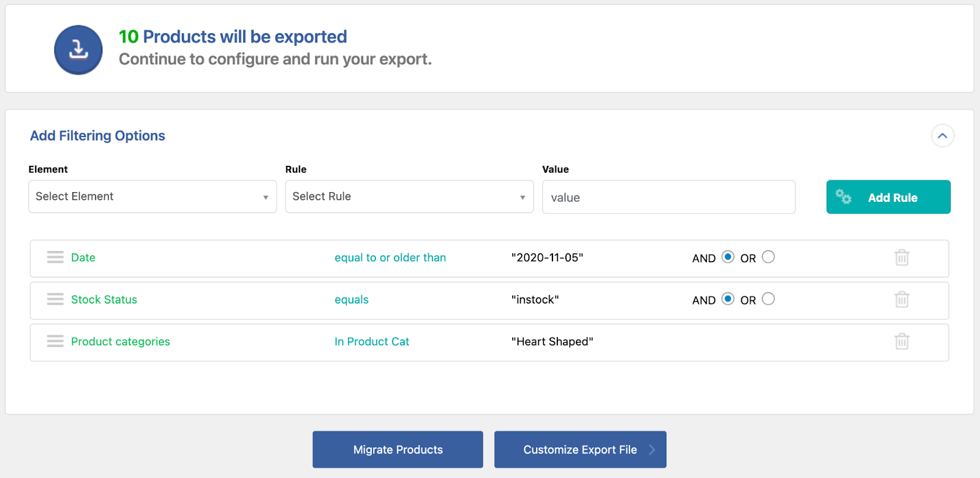Click the Add Rule button label

pos(892,198)
